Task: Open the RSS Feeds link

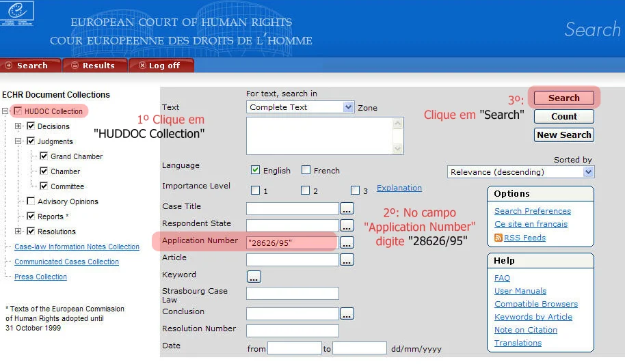Action: coord(524,238)
